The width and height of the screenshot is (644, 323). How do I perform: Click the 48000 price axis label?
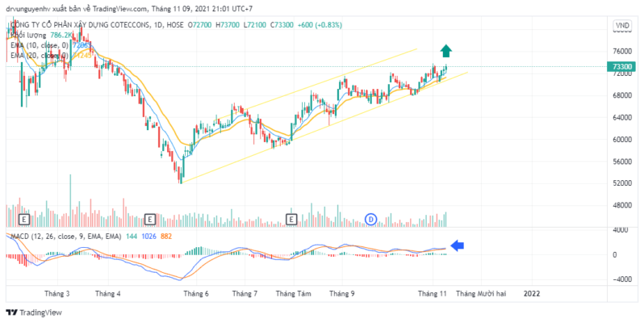pos(622,205)
